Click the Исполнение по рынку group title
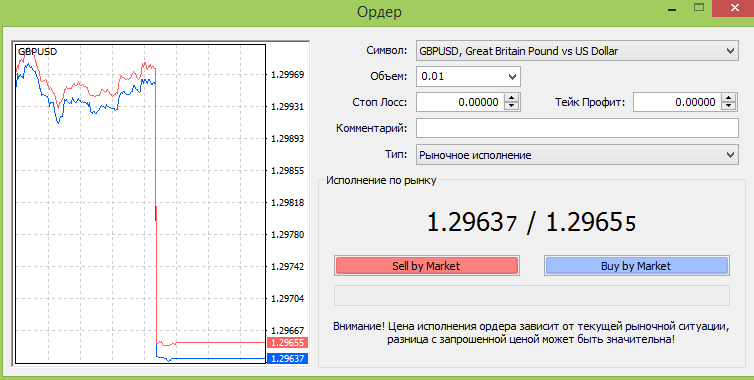Viewport: 754px width, 380px height. pos(381,180)
